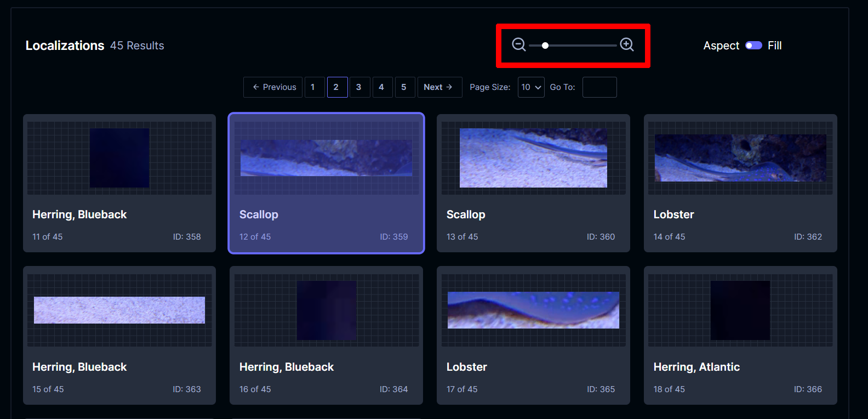This screenshot has width=868, height=419.
Task: Click the Localizations heading
Action: [x=65, y=46]
